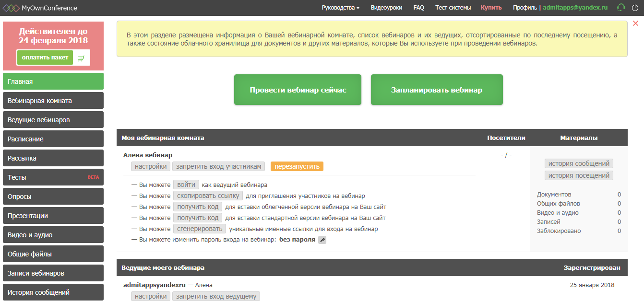Click the Видео и аудио materials row
Viewport: 644px width, 301px height.
579,212
